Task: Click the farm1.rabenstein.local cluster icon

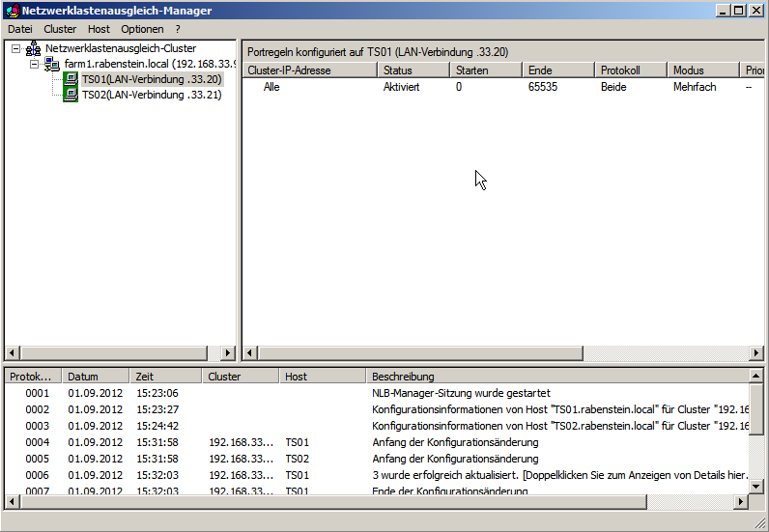Action: pyautogui.click(x=52, y=64)
